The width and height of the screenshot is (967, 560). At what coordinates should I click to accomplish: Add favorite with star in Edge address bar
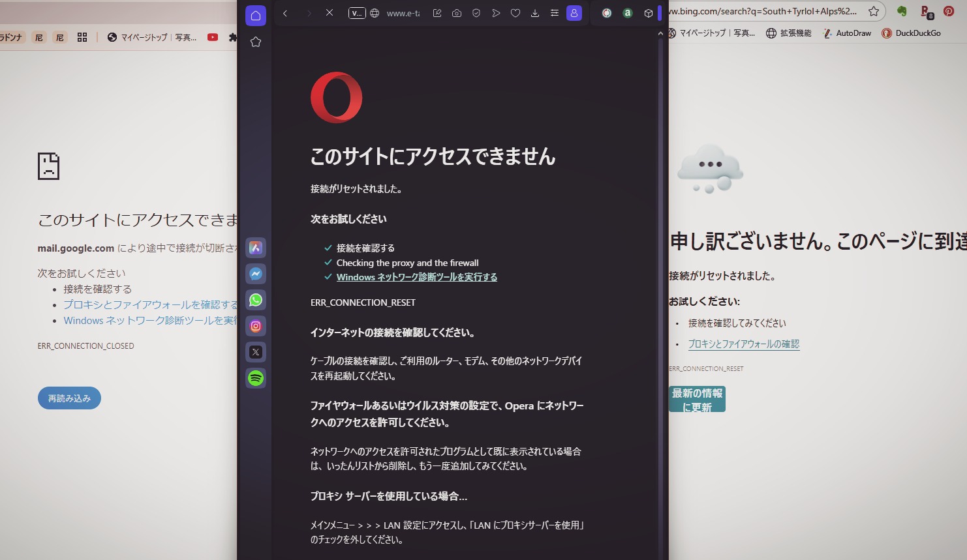pyautogui.click(x=874, y=11)
